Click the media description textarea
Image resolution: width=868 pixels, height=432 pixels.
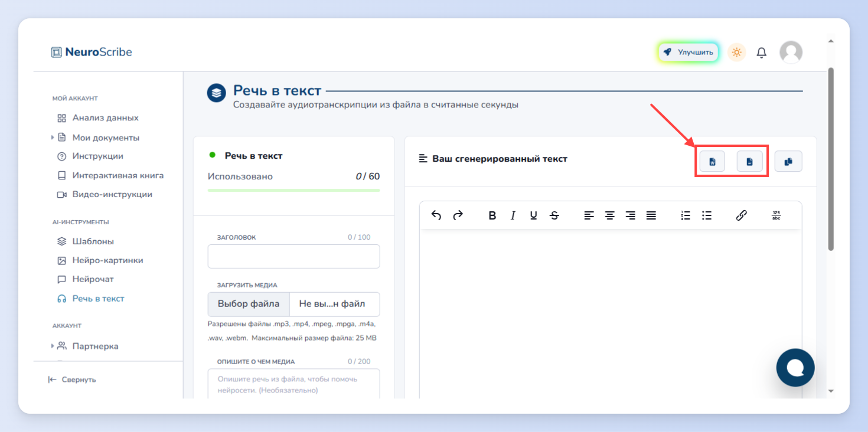pyautogui.click(x=293, y=384)
